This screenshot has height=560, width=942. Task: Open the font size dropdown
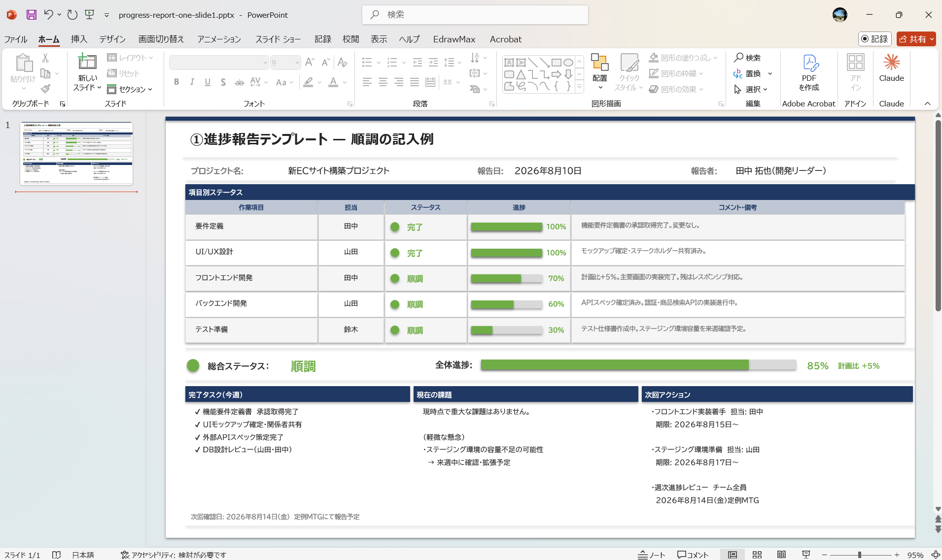pos(297,63)
